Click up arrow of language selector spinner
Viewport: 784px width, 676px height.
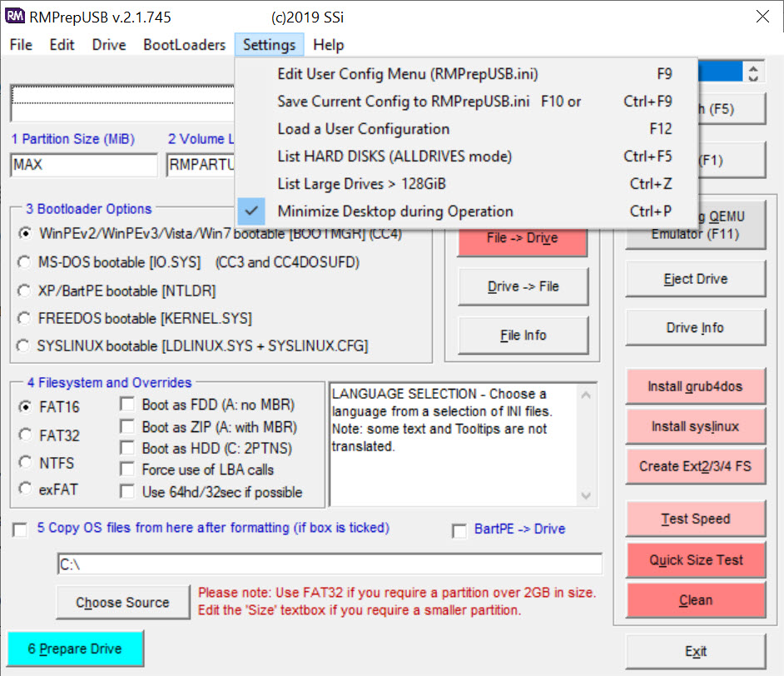[753, 67]
